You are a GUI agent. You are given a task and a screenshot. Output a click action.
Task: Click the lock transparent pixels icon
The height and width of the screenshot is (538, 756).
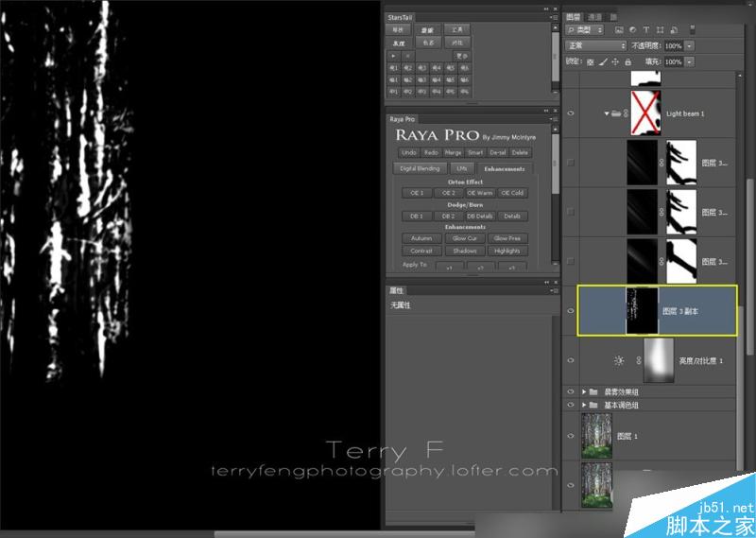pos(590,61)
